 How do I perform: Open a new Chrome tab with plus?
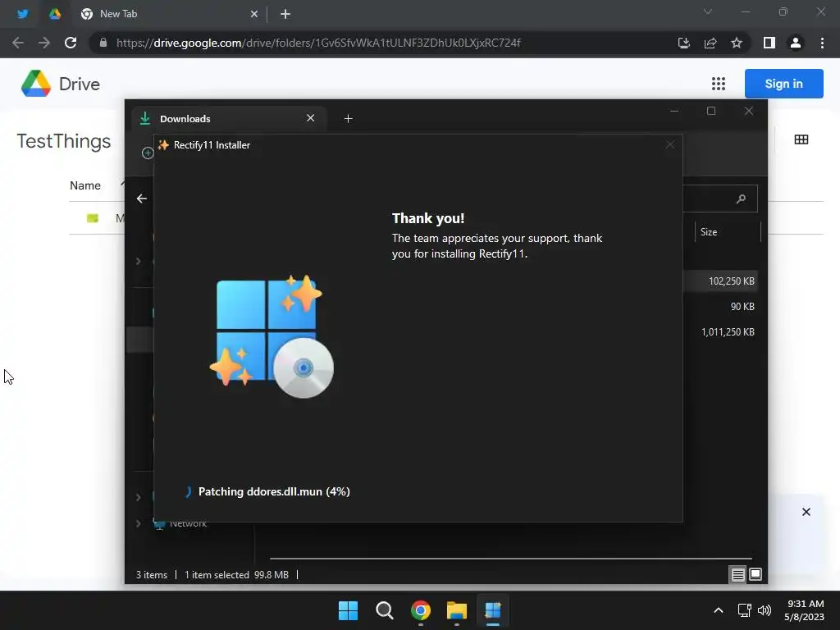[x=285, y=14]
